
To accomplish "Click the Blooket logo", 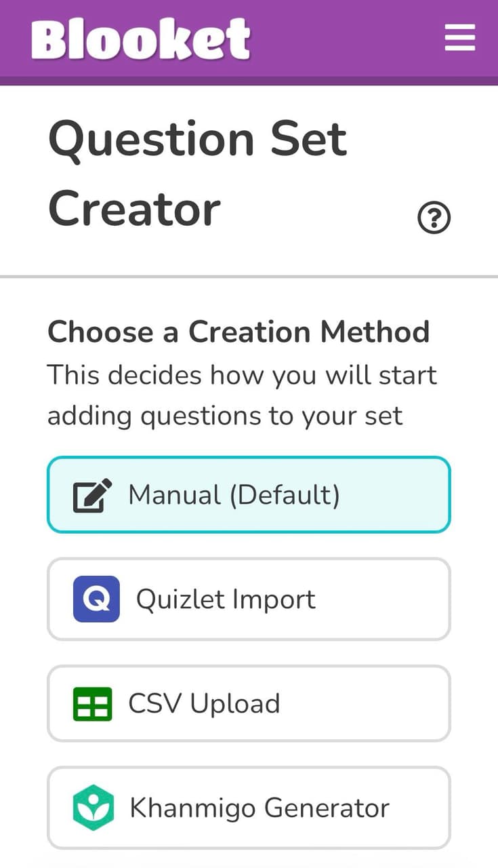I will [141, 39].
